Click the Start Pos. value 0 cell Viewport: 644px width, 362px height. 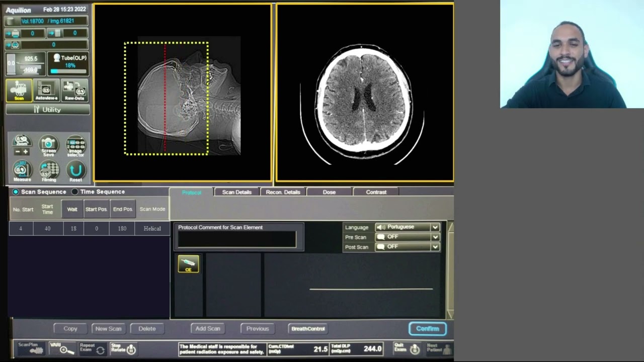97,228
